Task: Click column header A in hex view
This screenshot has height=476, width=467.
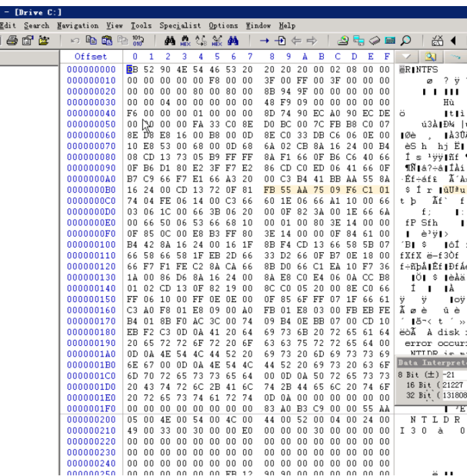Action: [x=305, y=57]
